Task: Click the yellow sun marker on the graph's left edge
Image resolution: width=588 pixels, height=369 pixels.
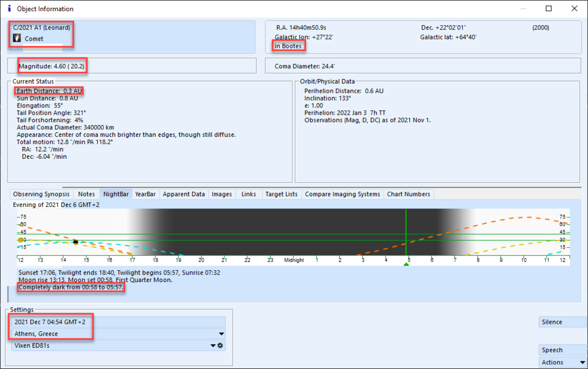Action: click(x=21, y=240)
